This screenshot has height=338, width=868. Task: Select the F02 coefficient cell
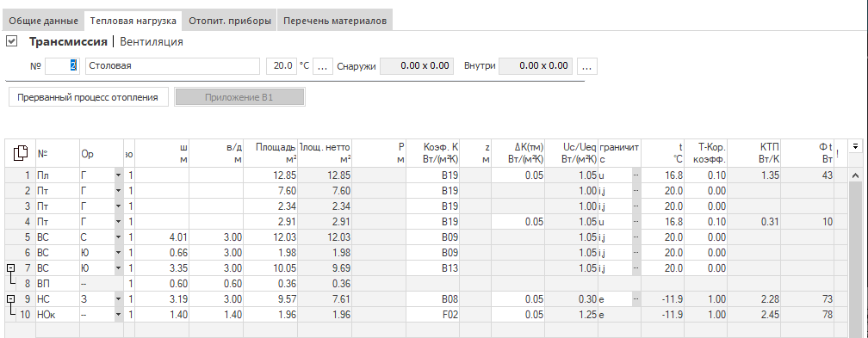pos(433,315)
